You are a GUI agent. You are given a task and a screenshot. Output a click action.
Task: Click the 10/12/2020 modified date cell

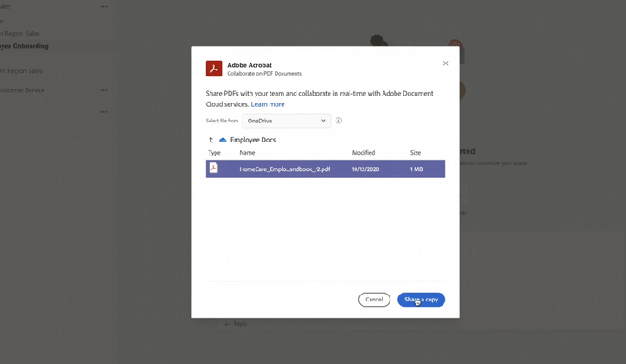[365, 169]
